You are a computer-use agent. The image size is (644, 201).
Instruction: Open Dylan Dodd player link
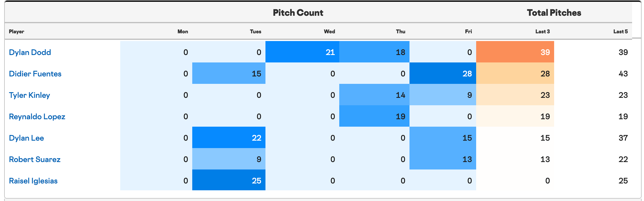point(30,52)
